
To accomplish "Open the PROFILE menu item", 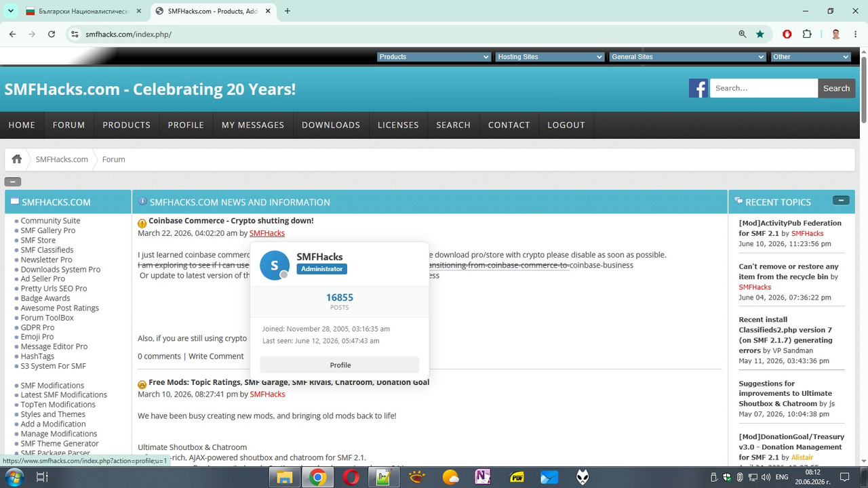I will (186, 125).
